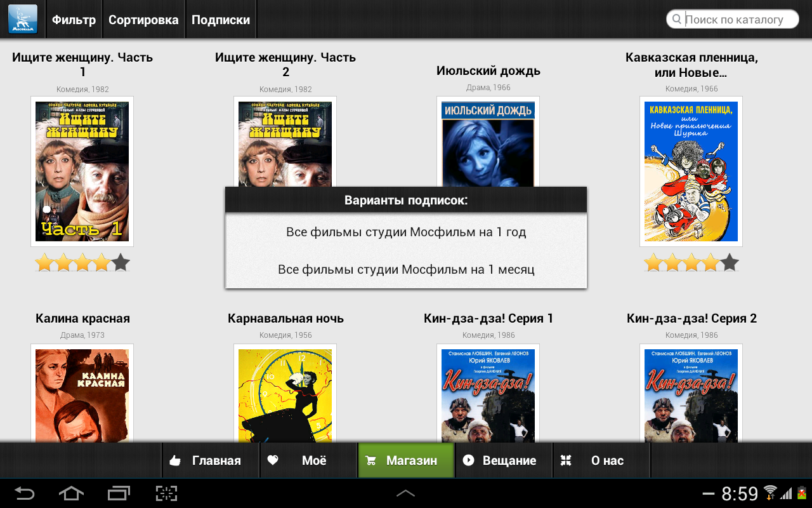Screen dimensions: 812x508
Task: Open the Карнавальная ночь poster
Action: coord(285,394)
